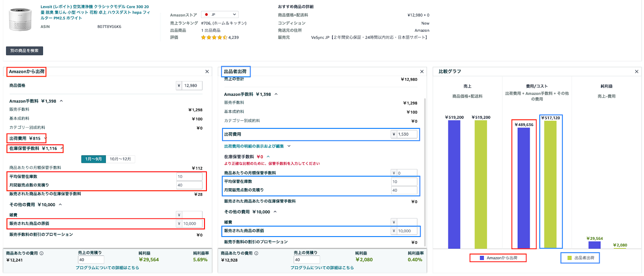
Task: Collapse Amazon手数料 ¥1,398 in Amazonから出荷 panel
Action: tap(61, 101)
